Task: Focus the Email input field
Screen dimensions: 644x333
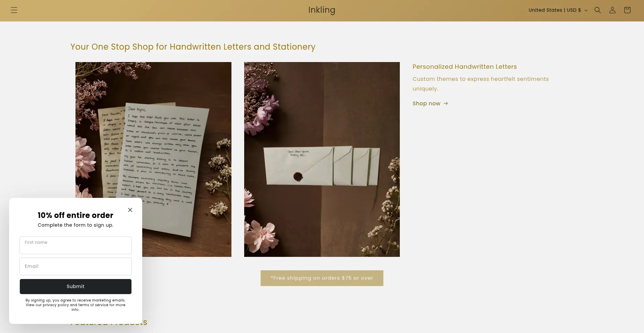Action: point(75,266)
